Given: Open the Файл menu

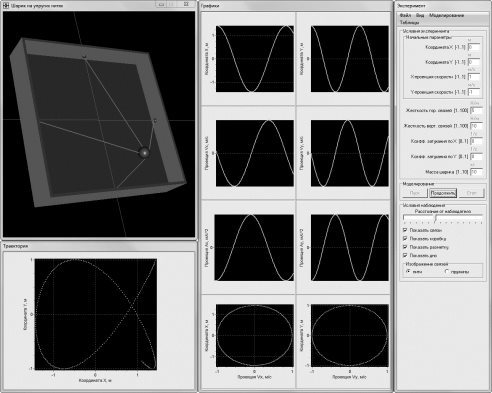Looking at the screenshot, I should 405,15.
